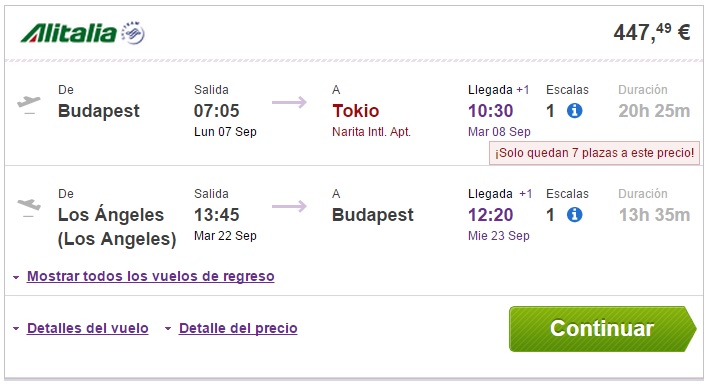
Task: Click the Narita Intl. Apt. airport text
Action: coord(371,132)
